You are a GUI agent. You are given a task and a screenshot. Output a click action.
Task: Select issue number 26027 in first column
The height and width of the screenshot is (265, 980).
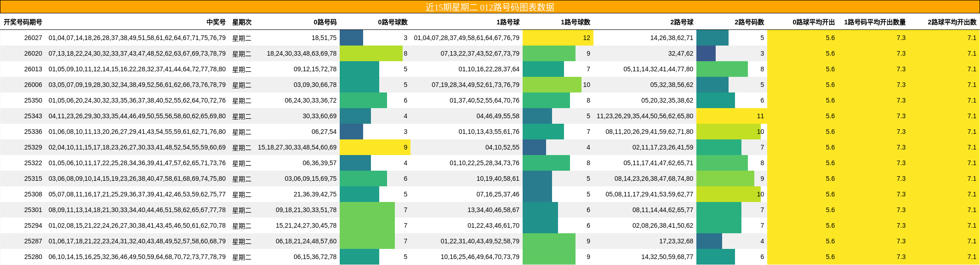point(33,38)
